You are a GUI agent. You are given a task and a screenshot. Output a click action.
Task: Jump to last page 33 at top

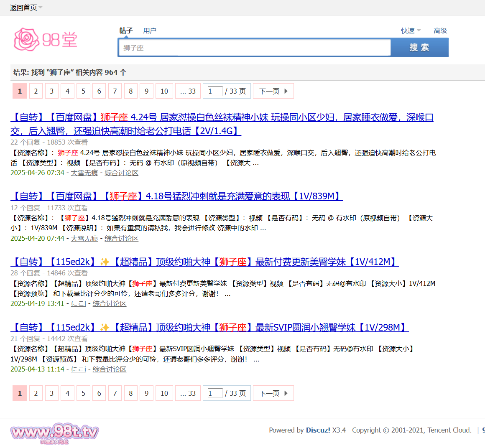[188, 91]
